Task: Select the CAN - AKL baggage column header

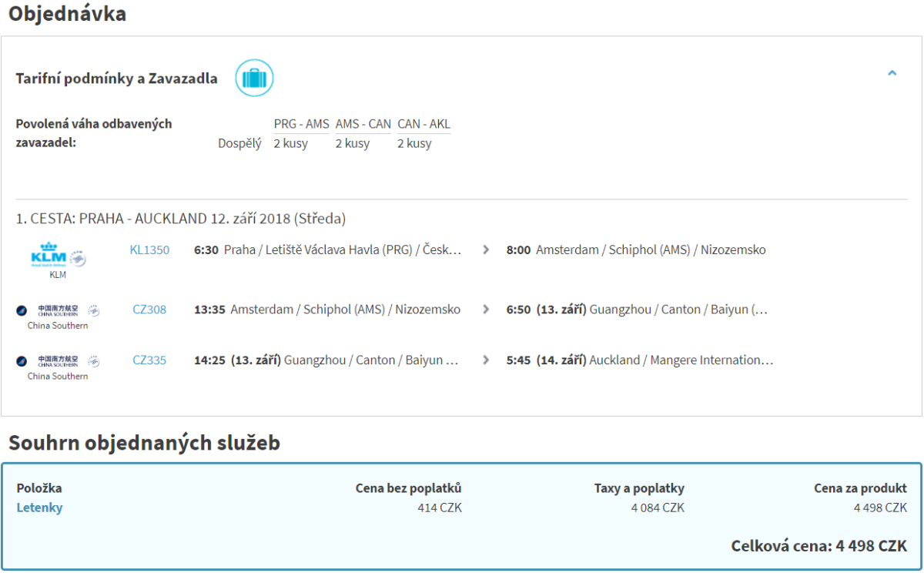Action: tap(423, 124)
